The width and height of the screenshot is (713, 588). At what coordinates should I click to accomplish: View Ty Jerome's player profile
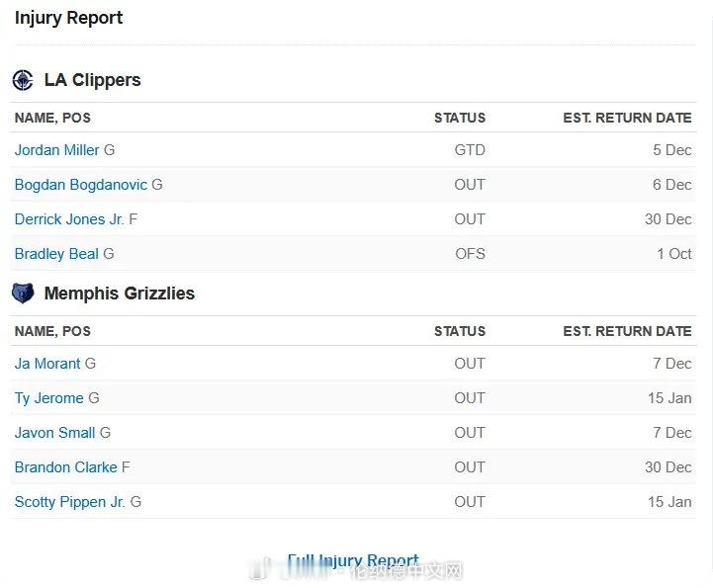49,398
